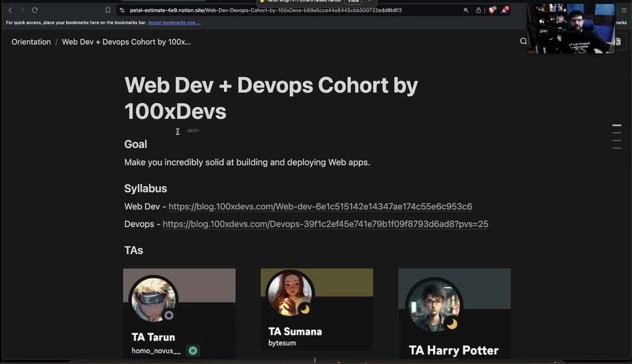
Task: Open site settings icon left of the URL
Action: pyautogui.click(x=122, y=10)
